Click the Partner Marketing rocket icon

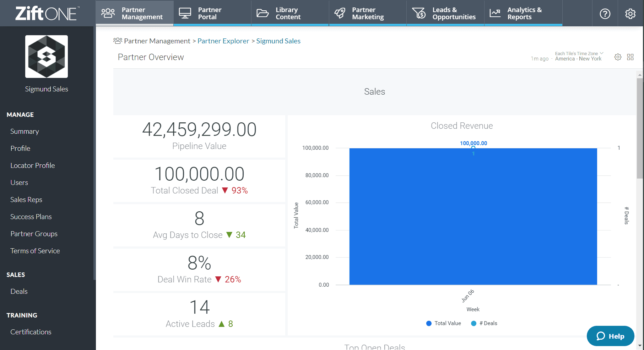coord(340,13)
